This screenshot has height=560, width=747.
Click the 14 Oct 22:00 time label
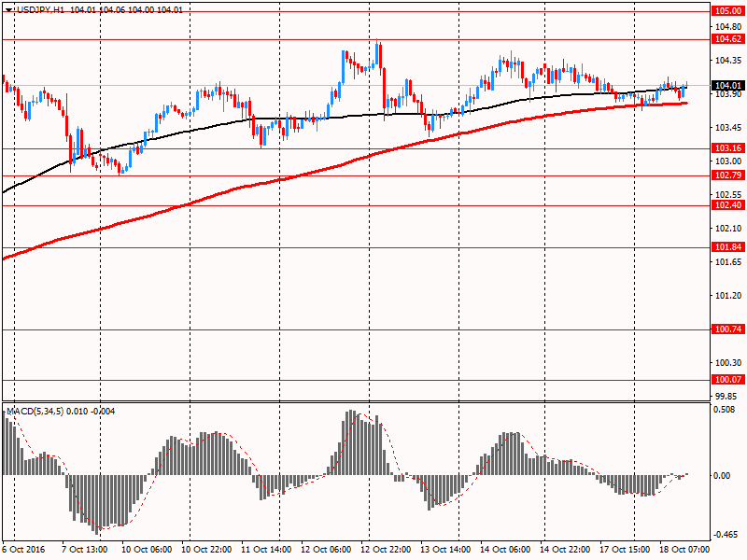(566, 549)
